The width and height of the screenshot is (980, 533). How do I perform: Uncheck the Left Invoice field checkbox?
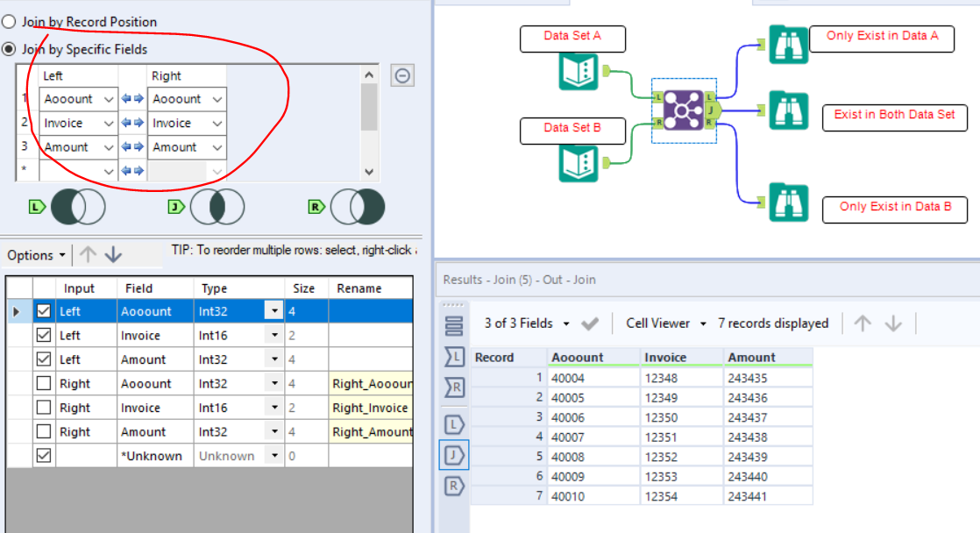(42, 335)
